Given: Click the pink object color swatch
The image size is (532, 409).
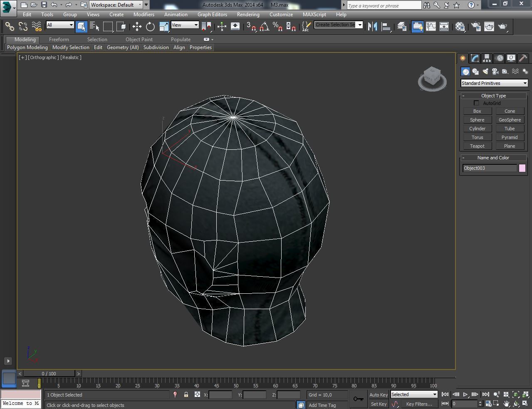Looking at the screenshot, I should coord(522,168).
